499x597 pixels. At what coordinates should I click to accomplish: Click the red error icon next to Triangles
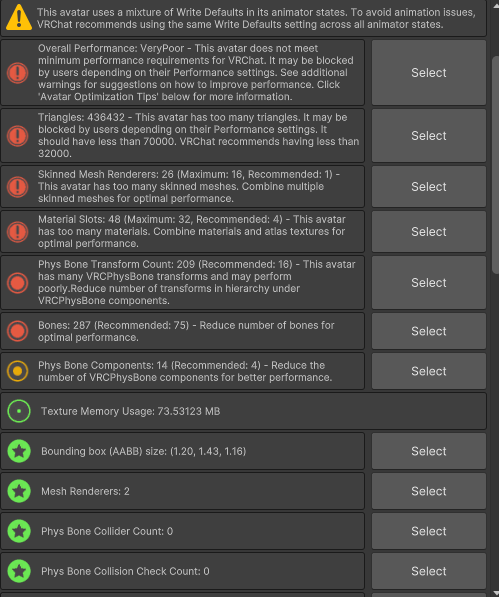click(x=18, y=136)
